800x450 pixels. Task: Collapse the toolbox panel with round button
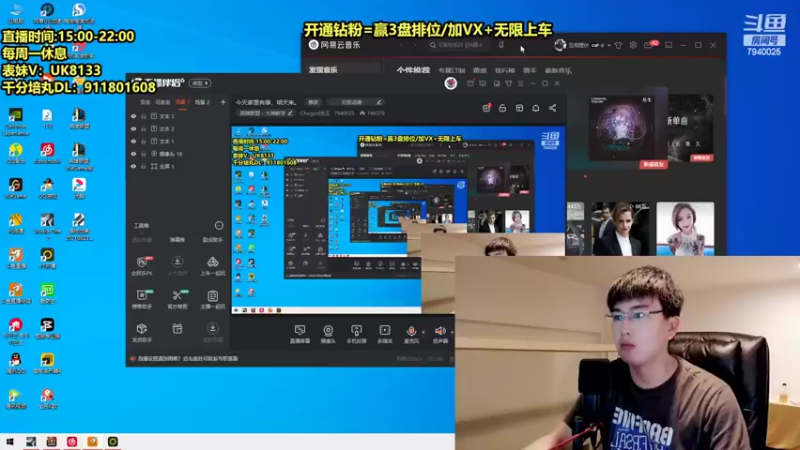click(219, 225)
